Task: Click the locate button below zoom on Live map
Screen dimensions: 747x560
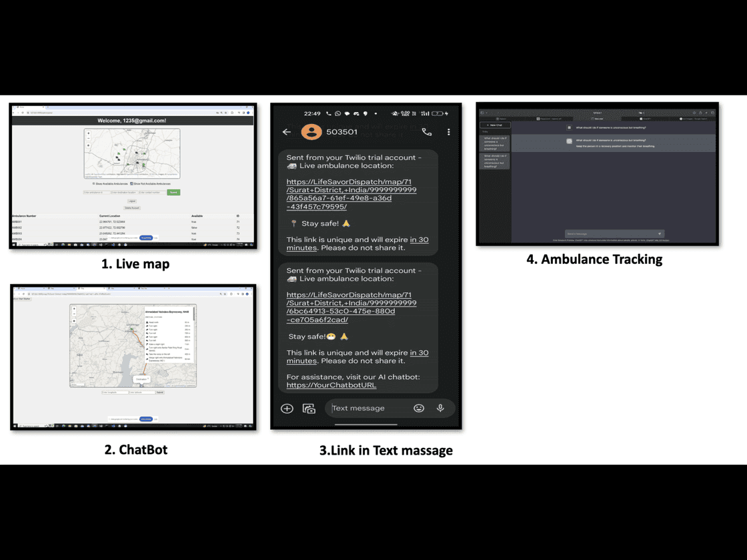Action: tap(89, 145)
